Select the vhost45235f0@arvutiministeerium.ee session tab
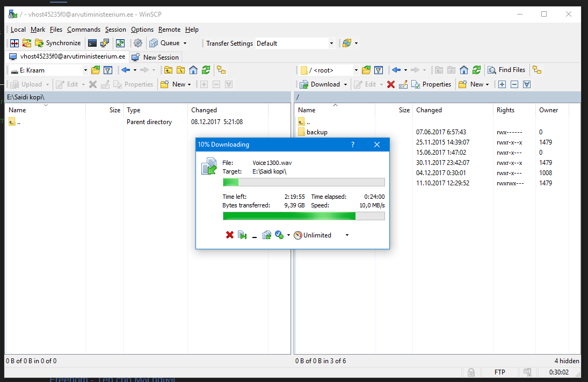 [68, 56]
